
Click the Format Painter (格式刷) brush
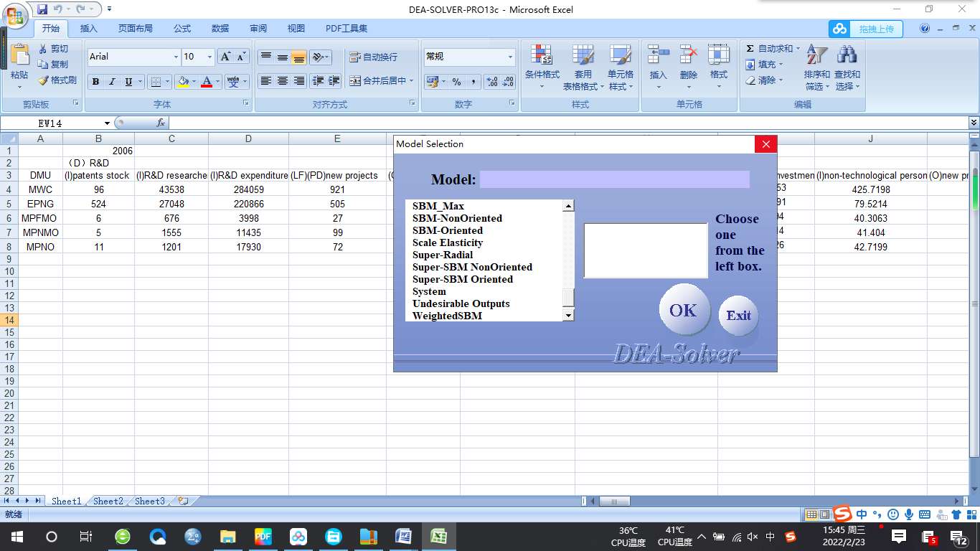(43, 80)
